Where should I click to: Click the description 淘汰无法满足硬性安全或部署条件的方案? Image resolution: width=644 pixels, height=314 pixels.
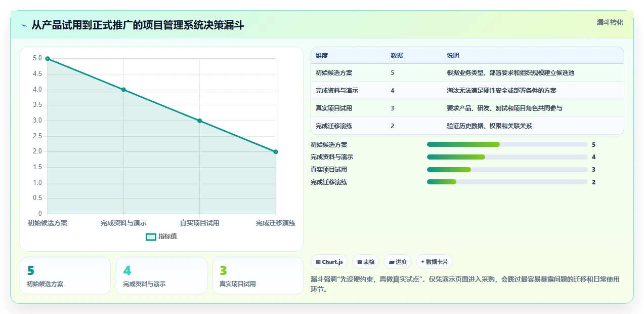(x=501, y=91)
